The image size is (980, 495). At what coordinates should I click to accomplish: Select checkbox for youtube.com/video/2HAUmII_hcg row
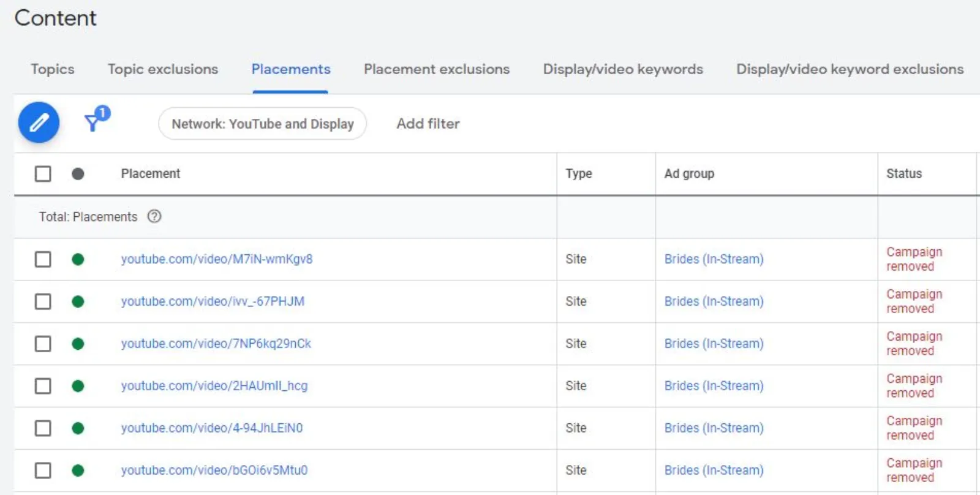pyautogui.click(x=43, y=386)
